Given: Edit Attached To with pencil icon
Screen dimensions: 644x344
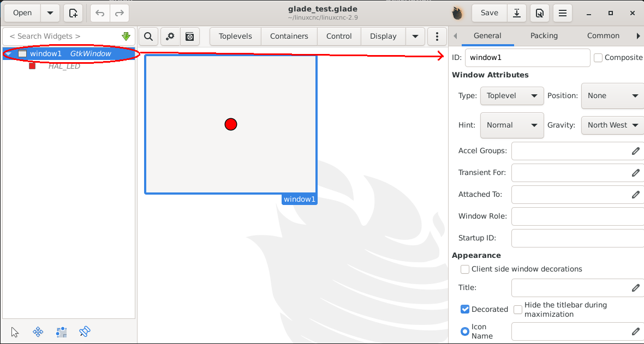Looking at the screenshot, I should tap(635, 195).
